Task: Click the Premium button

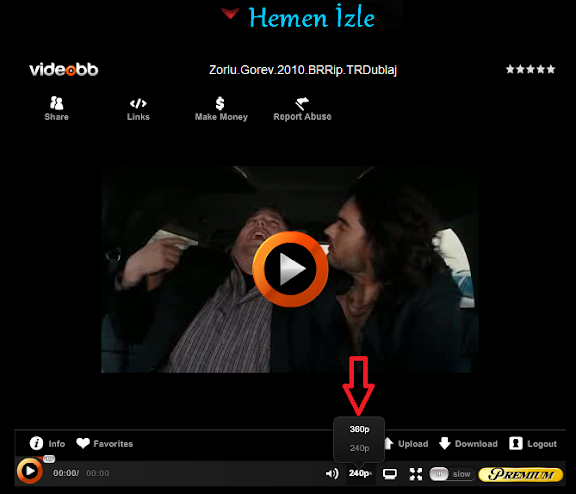Action: (521, 474)
